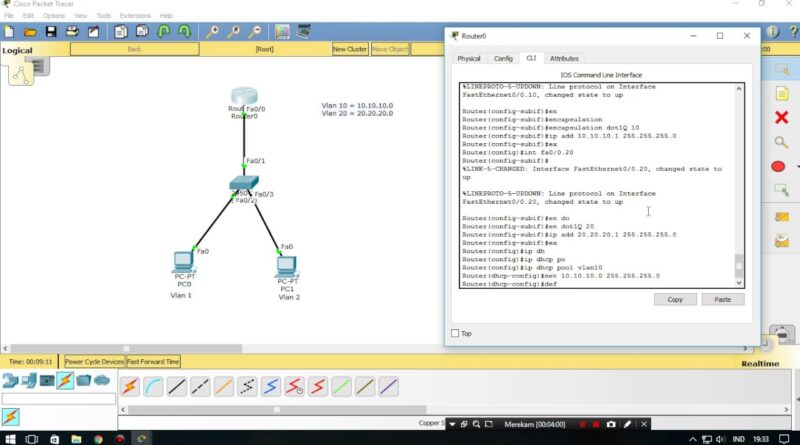Image resolution: width=800 pixels, height=445 pixels.
Task: Open the custom devices dialog icon
Action: pyautogui.click(x=304, y=32)
